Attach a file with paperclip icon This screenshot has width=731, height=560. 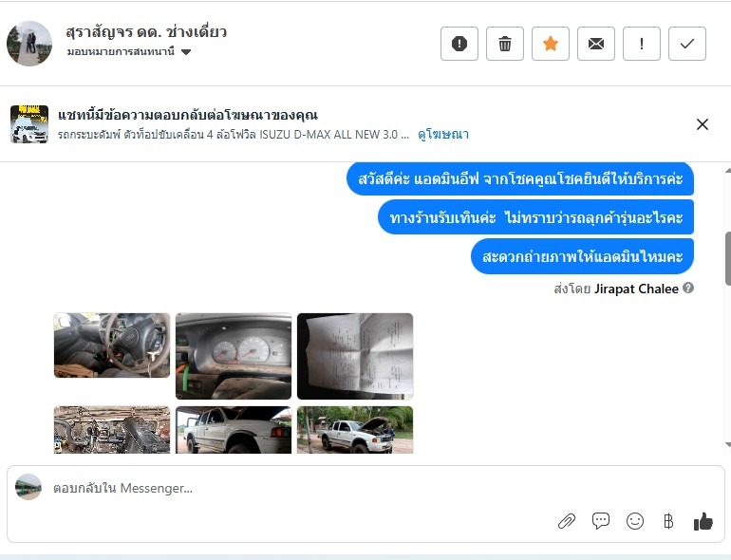(x=567, y=521)
